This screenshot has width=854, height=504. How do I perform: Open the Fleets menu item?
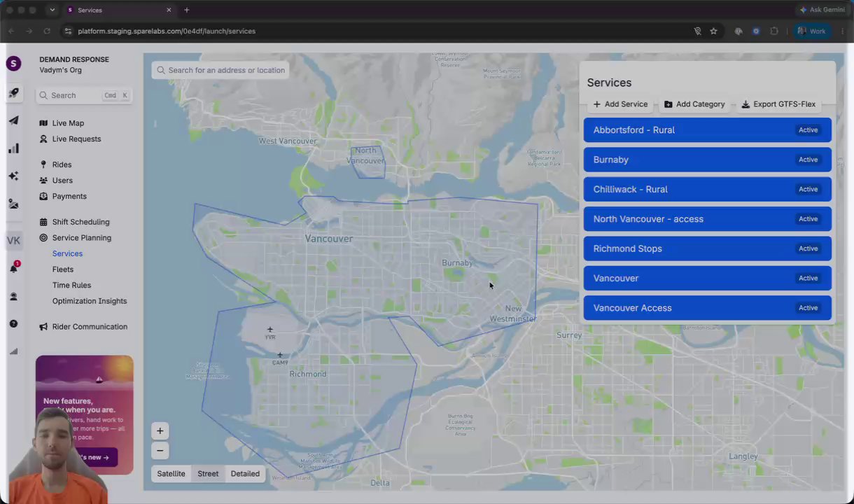pos(63,269)
